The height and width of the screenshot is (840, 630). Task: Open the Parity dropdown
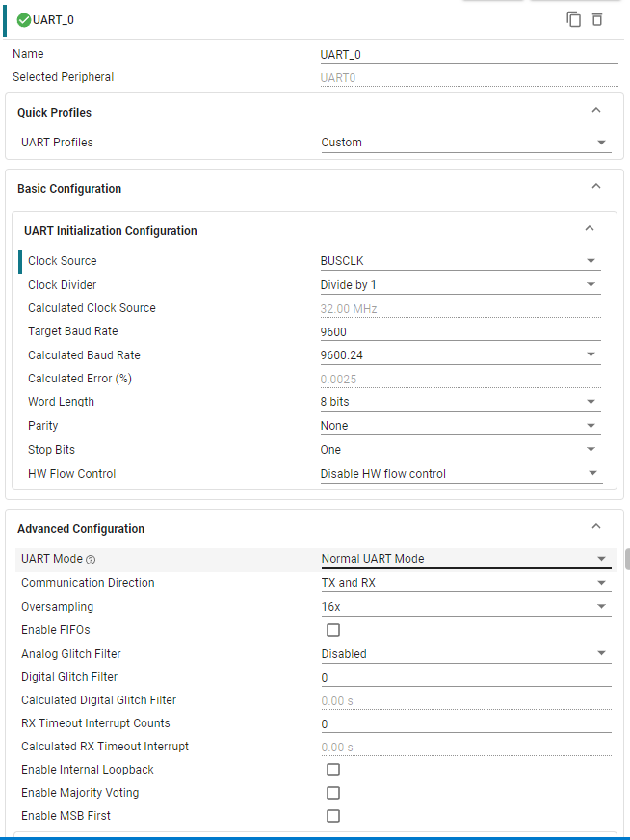tap(459, 426)
